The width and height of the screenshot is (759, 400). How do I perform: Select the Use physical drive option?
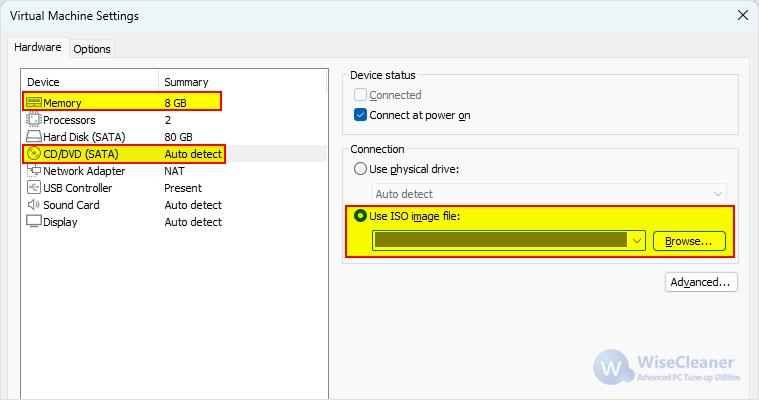click(360, 169)
